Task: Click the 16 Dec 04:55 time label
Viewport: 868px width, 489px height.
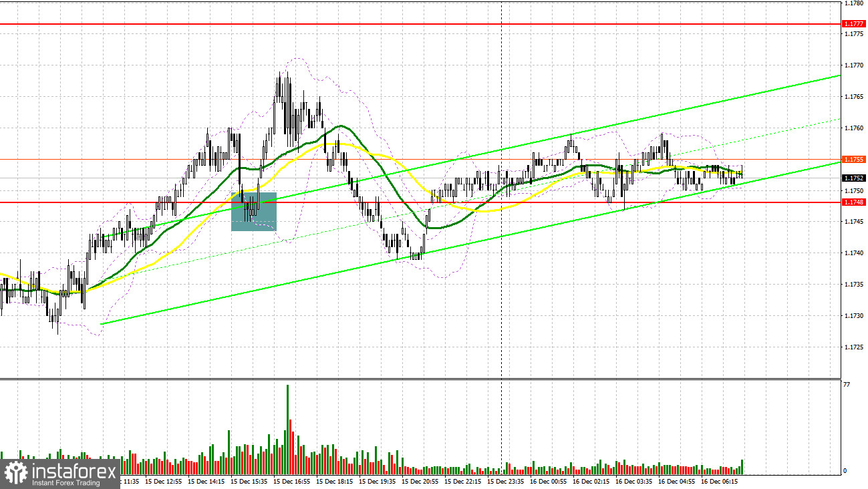Action: [x=676, y=481]
